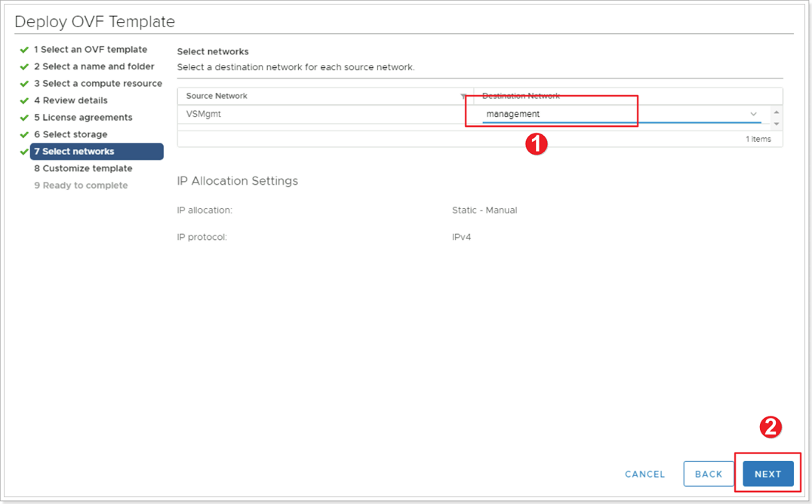This screenshot has width=812, height=504.
Task: Jump to step 4 Review details
Action: (70, 100)
